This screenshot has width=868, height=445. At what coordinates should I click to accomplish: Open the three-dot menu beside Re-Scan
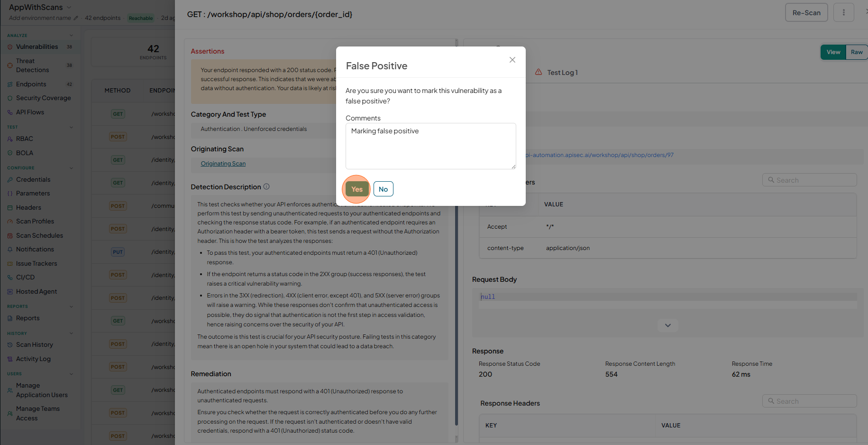point(843,13)
